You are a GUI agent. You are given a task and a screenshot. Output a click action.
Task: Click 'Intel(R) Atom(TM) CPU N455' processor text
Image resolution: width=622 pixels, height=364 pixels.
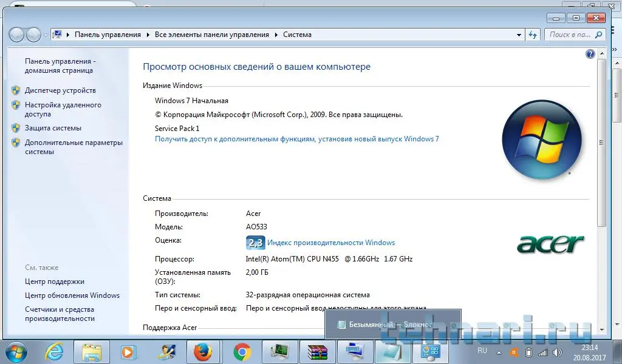[292, 259]
